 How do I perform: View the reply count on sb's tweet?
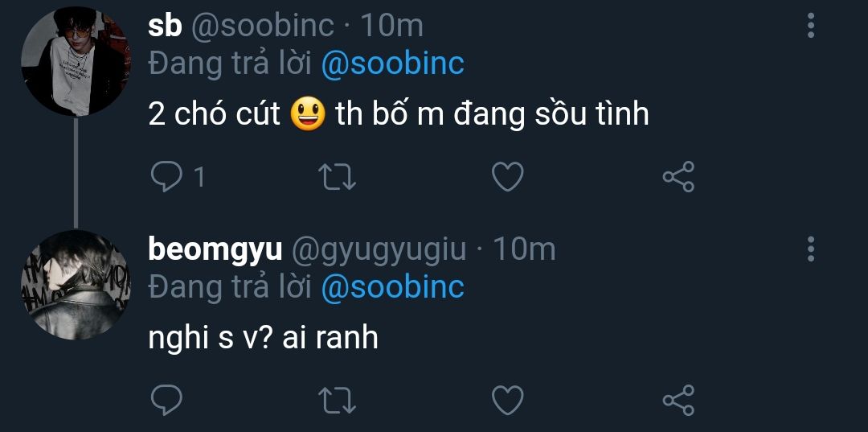tap(199, 177)
